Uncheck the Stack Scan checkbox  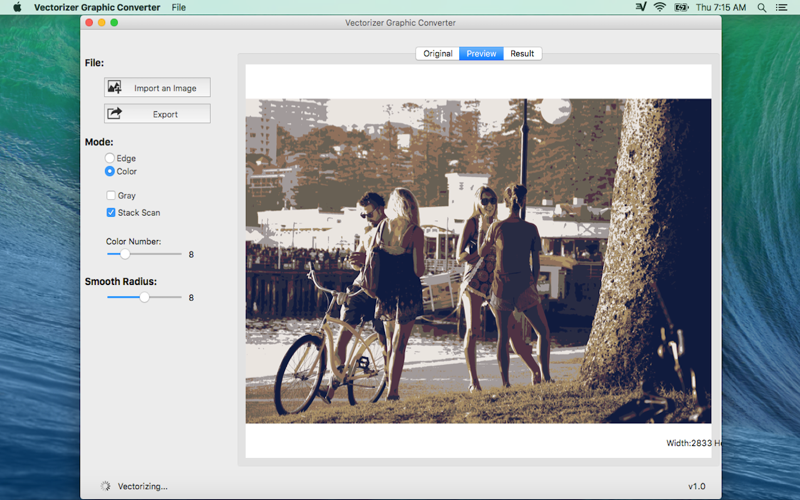pos(111,212)
